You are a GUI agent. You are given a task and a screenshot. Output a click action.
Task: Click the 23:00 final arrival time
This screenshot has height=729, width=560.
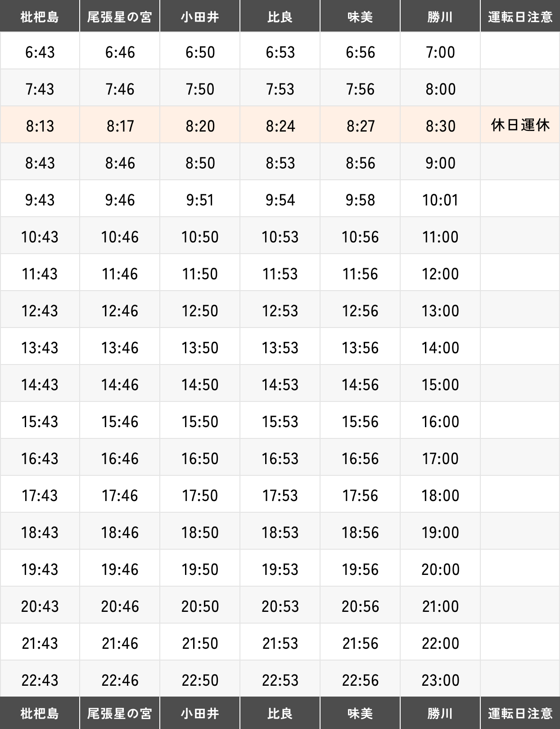pos(440,680)
